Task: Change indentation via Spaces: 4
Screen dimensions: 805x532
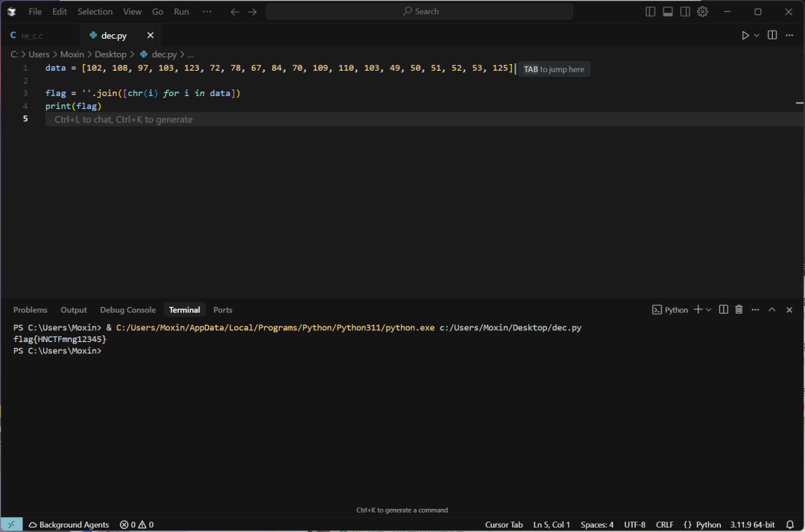Action: click(x=596, y=525)
